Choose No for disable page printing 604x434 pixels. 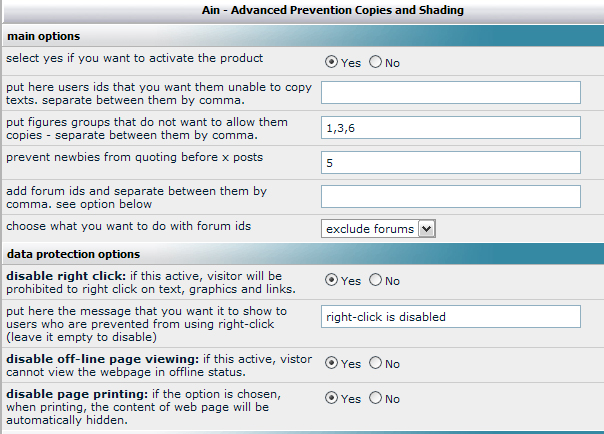click(376, 398)
